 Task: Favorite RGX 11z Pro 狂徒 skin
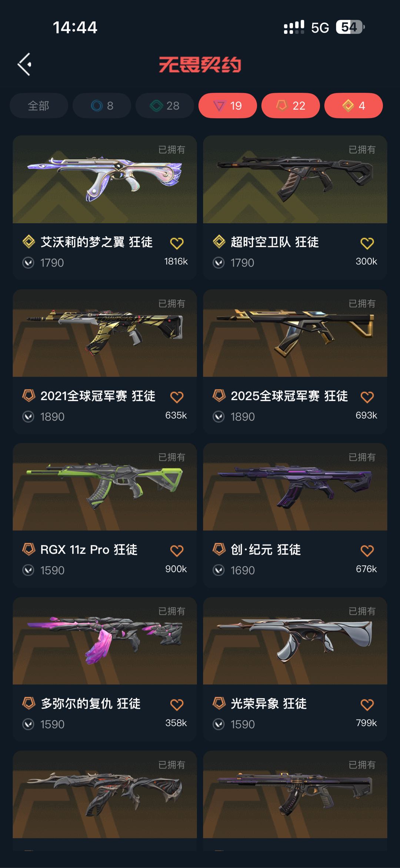tap(177, 551)
